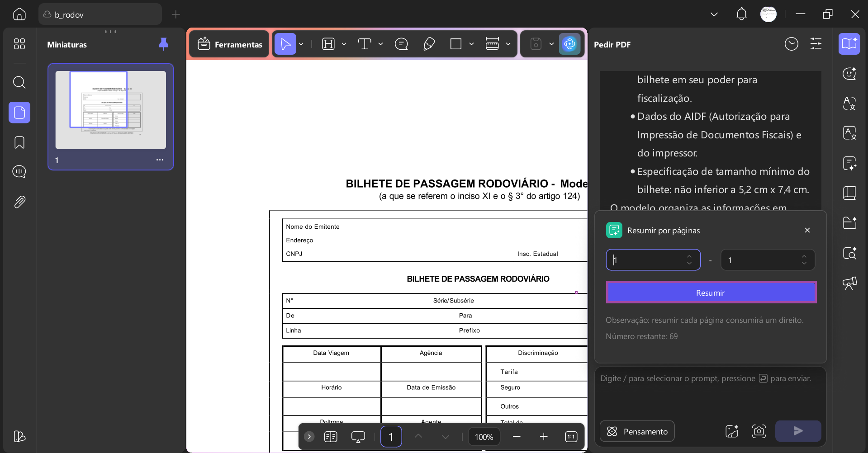Unpin the Miniaturas panel
The width and height of the screenshot is (868, 453).
[x=163, y=44]
